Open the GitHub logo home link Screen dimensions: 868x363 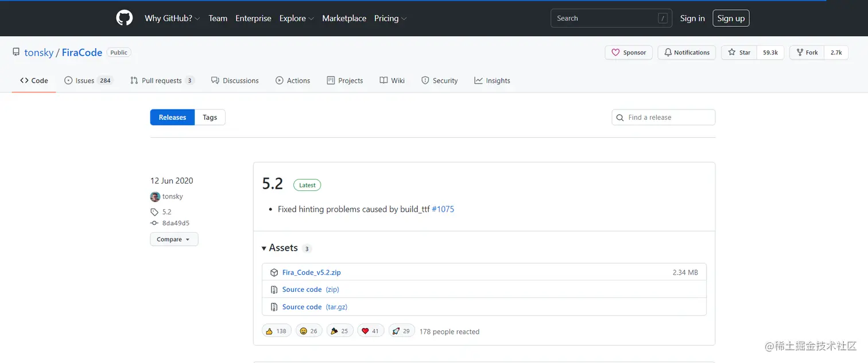click(125, 18)
